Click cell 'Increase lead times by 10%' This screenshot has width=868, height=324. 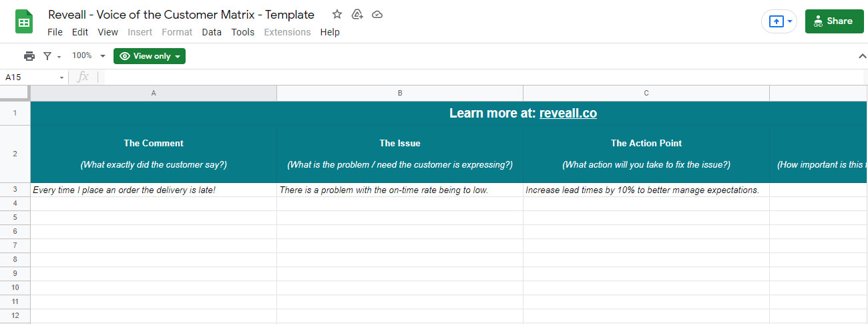tap(646, 190)
